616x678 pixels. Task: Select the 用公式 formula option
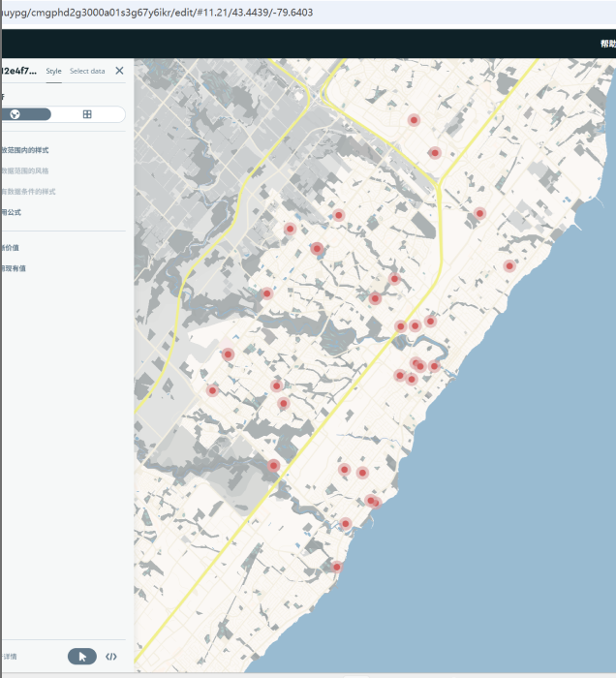(x=11, y=212)
